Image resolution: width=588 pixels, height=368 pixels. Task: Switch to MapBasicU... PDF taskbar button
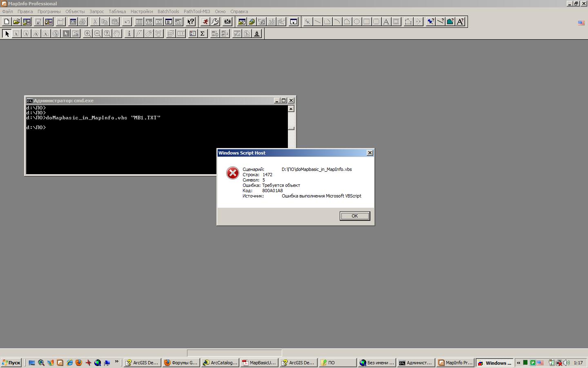point(259,363)
